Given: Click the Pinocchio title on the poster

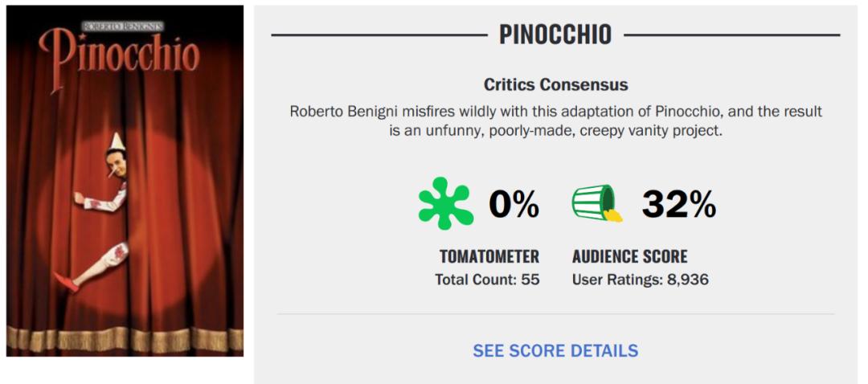Looking at the screenshot, I should click(119, 53).
